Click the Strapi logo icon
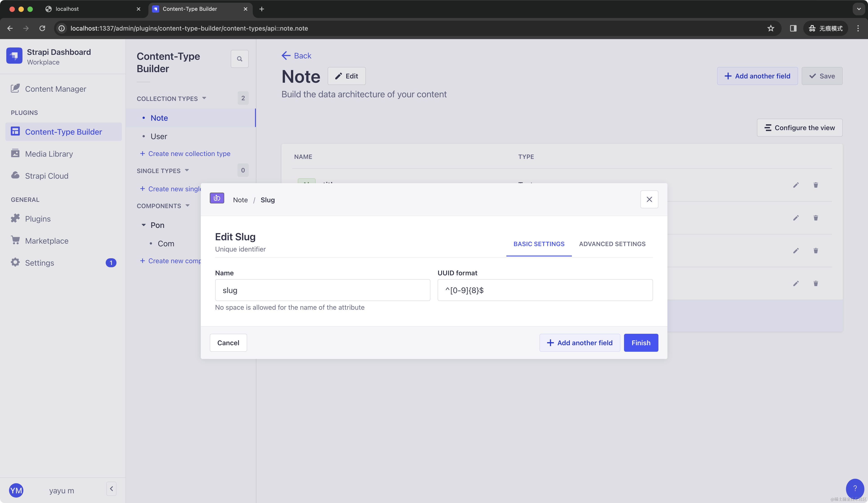 click(x=14, y=56)
